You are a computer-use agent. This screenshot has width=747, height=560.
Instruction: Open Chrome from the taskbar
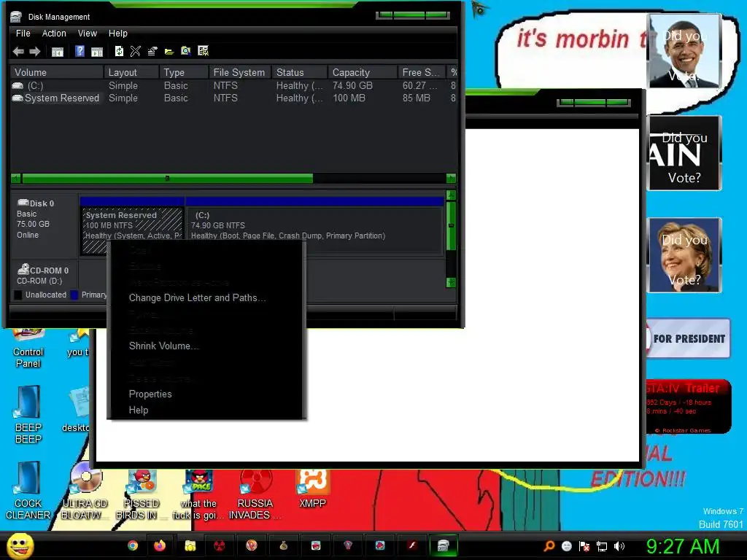(x=133, y=545)
